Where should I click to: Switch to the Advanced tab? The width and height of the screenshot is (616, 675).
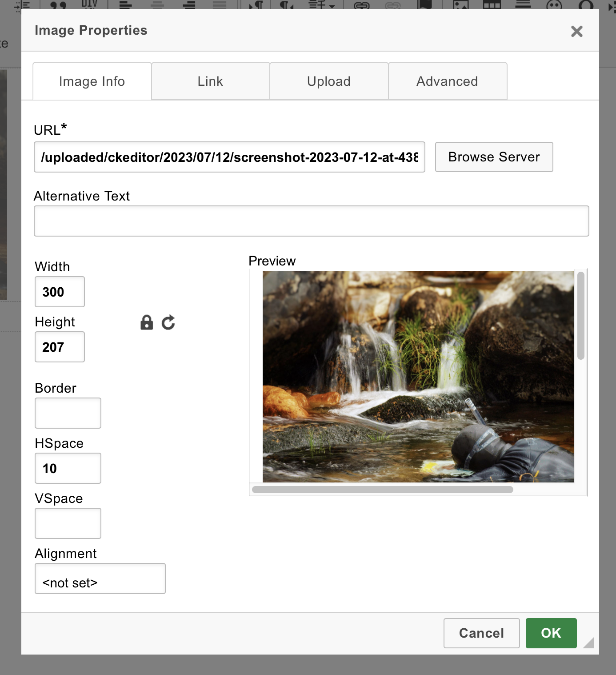[x=448, y=81]
